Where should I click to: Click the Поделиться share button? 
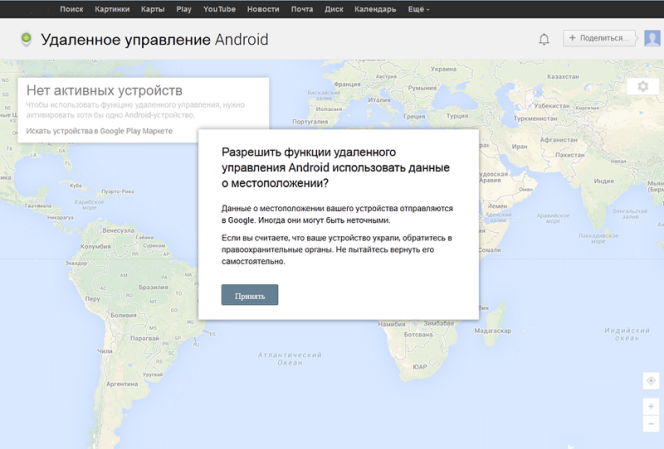(x=599, y=38)
